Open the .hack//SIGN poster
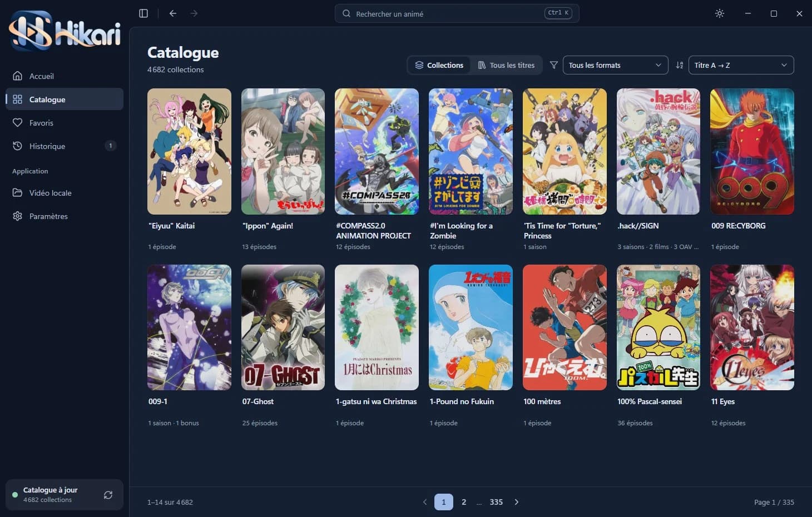 tap(658, 151)
